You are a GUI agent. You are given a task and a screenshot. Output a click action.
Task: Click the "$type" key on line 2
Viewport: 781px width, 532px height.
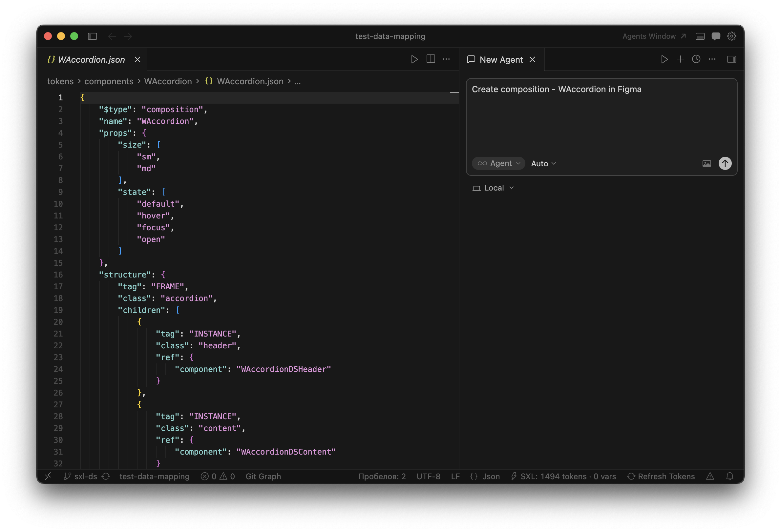115,110
